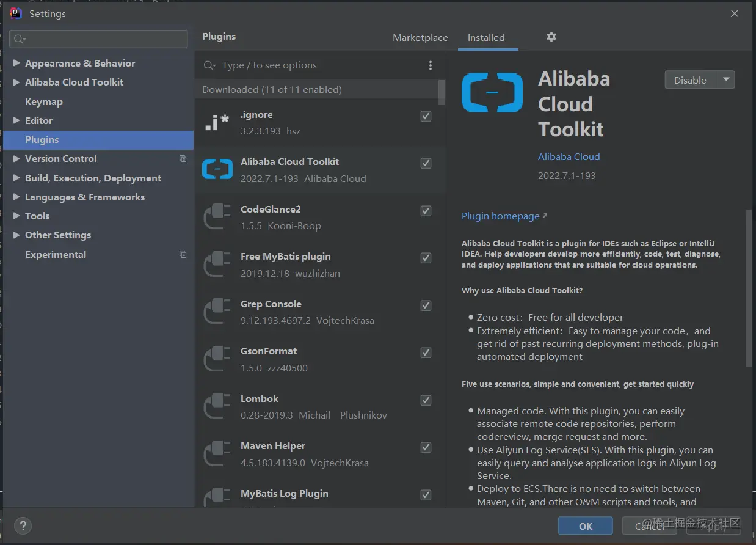Expand the Tools settings node
This screenshot has width=756, height=545.
[16, 216]
